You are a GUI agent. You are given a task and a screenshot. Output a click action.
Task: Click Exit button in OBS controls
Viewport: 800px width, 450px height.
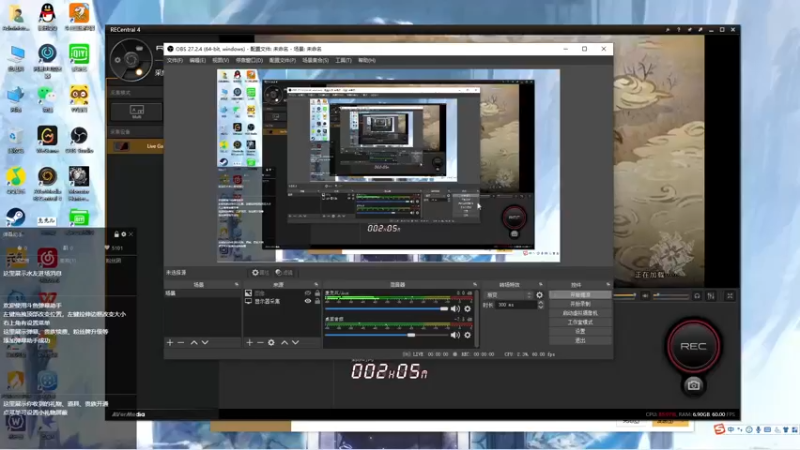tap(580, 340)
